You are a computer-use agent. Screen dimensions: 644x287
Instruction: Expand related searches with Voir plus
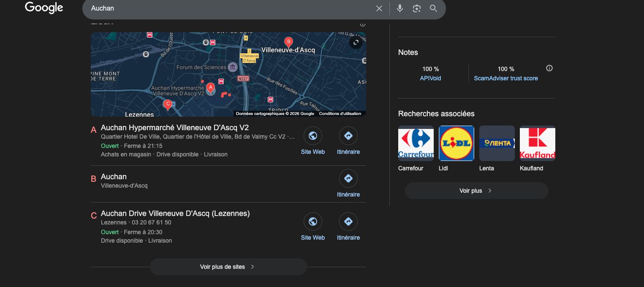(476, 191)
